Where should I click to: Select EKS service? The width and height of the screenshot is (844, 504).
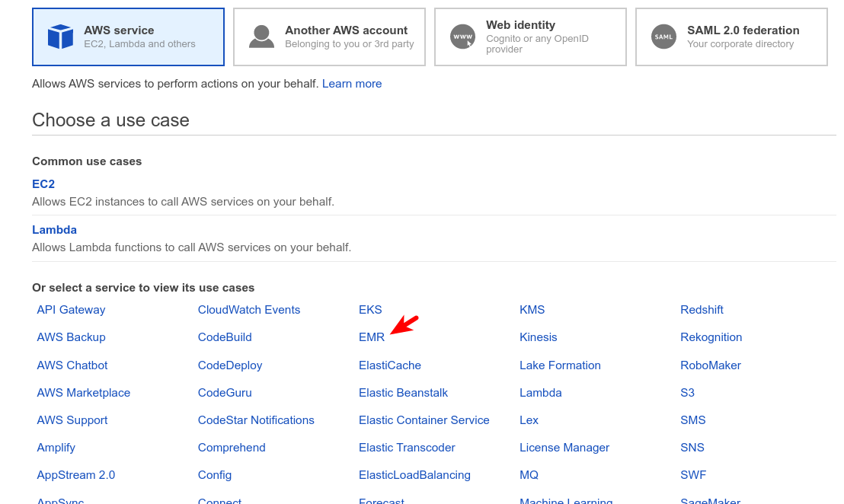click(370, 310)
